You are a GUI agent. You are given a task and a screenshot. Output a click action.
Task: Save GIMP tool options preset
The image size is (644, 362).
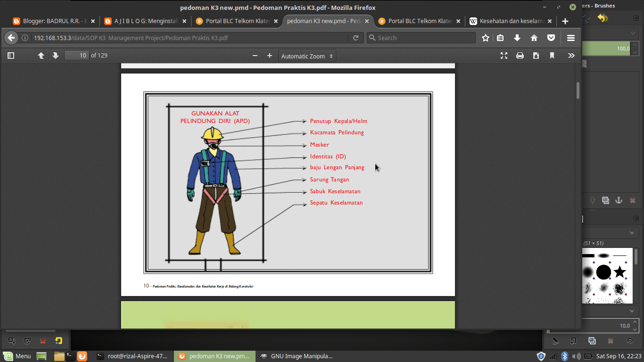pos(12,340)
